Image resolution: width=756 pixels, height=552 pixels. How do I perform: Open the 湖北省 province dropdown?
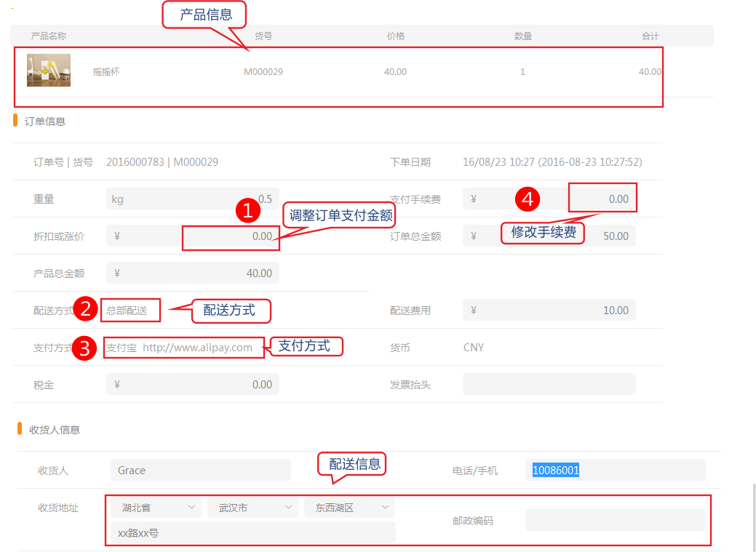pos(156,508)
